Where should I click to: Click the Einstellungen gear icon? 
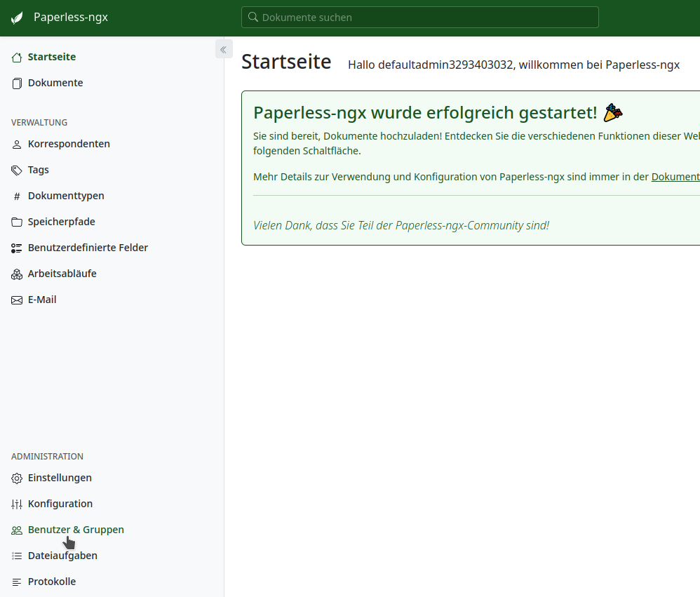point(17,478)
